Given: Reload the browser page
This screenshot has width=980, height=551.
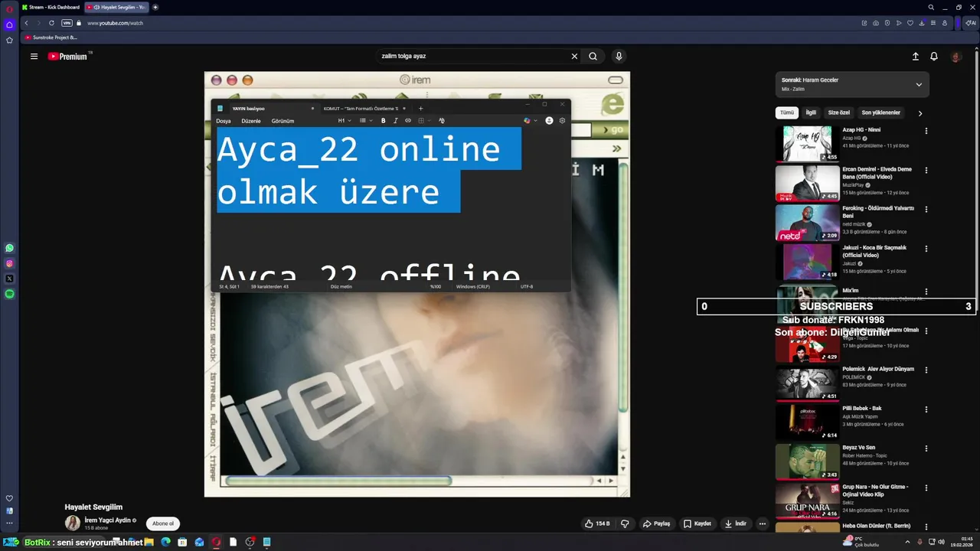Looking at the screenshot, I should coord(51,23).
